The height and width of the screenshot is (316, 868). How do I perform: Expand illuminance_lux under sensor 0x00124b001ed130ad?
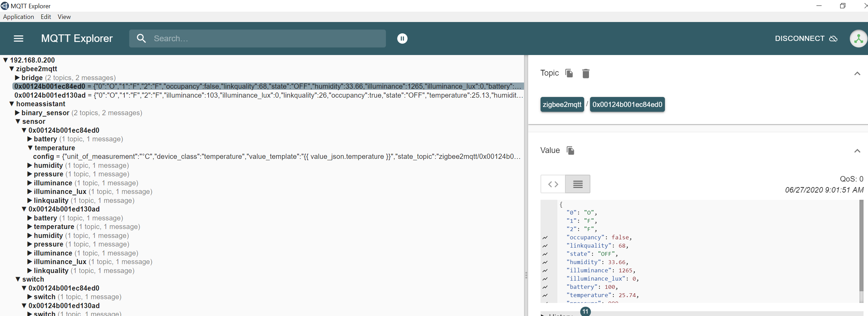pyautogui.click(x=30, y=262)
